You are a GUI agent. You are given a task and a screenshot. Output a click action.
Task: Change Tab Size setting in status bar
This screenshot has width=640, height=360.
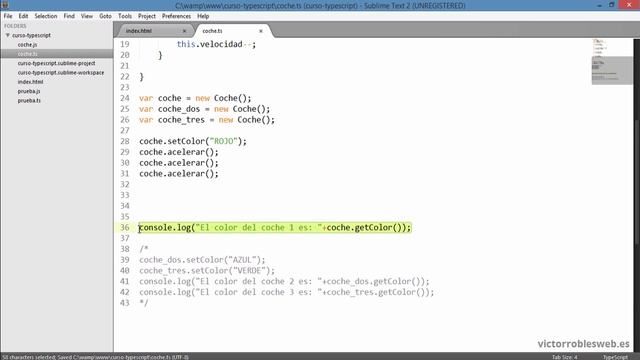(x=565, y=357)
